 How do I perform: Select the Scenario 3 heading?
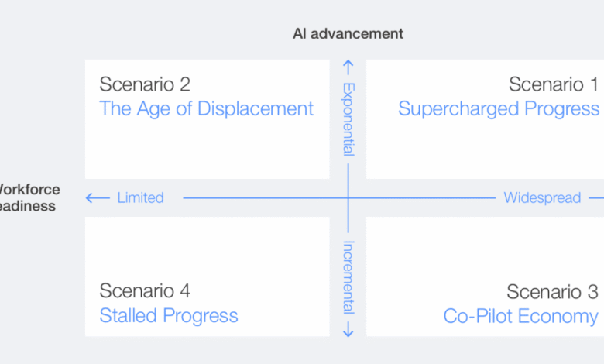point(552,291)
